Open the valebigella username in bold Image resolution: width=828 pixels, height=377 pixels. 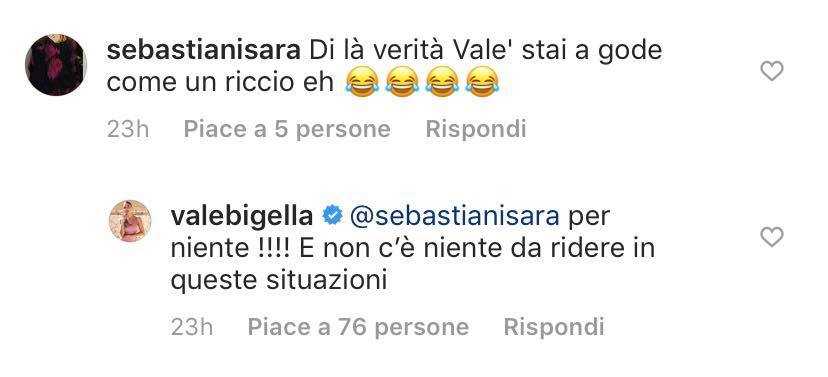coord(241,217)
